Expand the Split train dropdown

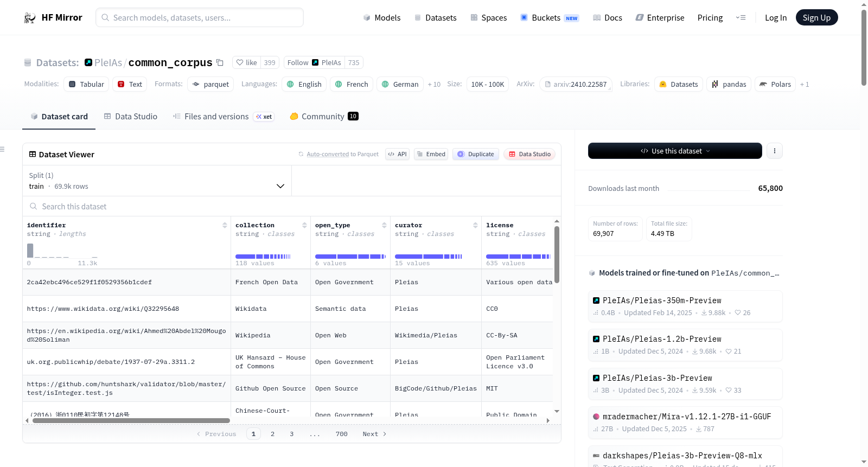[x=157, y=181]
